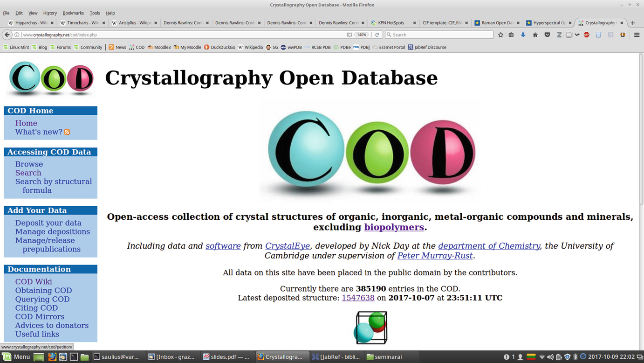Open the site information dropdown in the address bar
Image resolution: width=644 pixels, height=363 pixels.
[17, 35]
